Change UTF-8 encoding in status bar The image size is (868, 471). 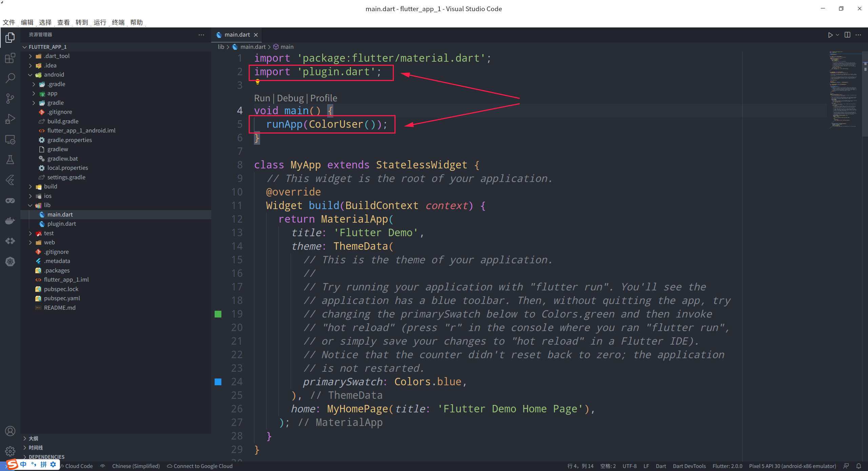[629, 466]
